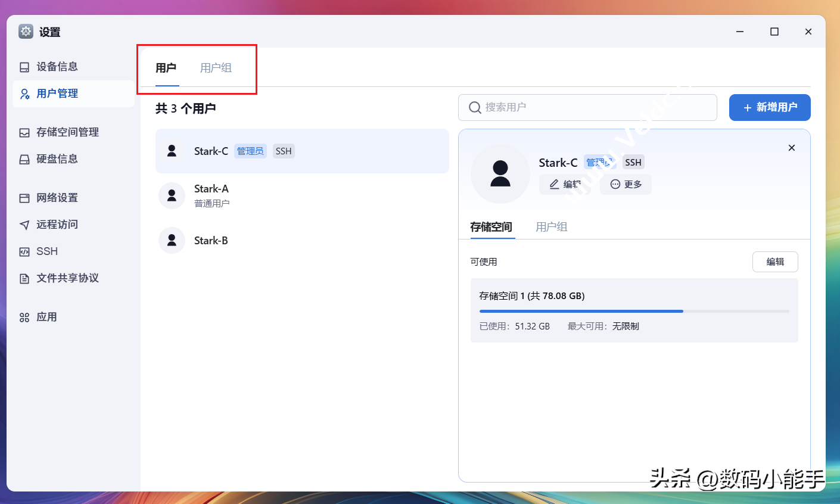Close the Stark-C detail panel
The height and width of the screenshot is (504, 840).
pos(791,148)
